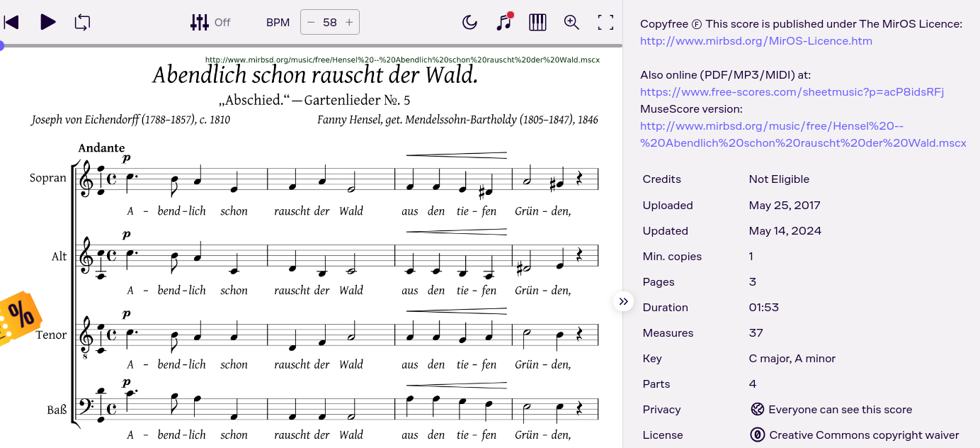Rewind score to the beginning
980x448 pixels.
click(11, 22)
